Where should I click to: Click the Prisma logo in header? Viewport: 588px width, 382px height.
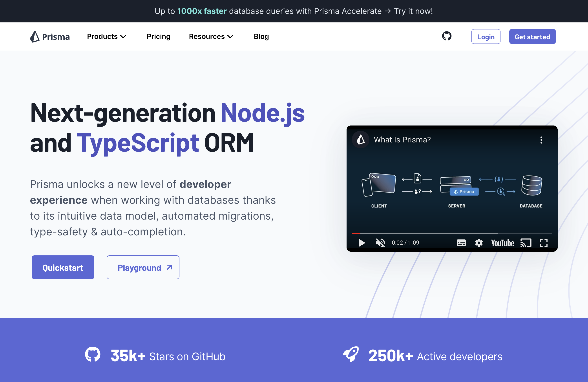tap(50, 36)
